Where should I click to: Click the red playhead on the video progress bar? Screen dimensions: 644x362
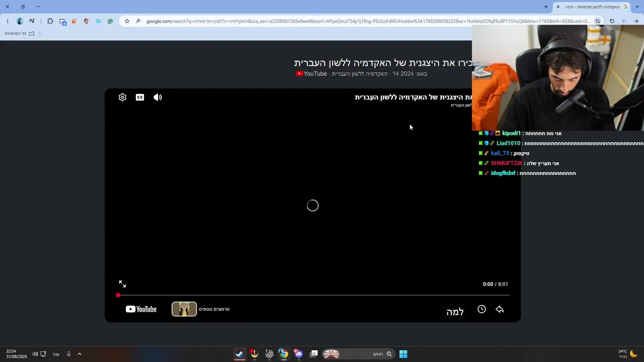tap(118, 295)
